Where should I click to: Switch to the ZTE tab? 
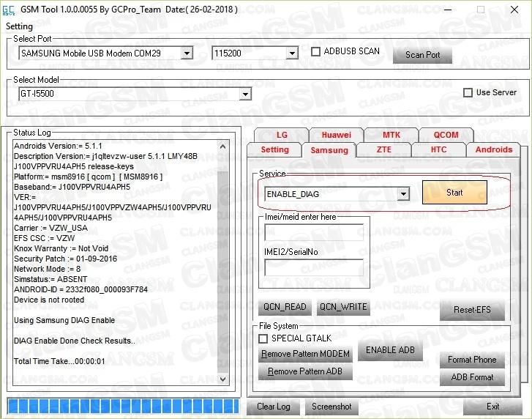click(x=383, y=149)
